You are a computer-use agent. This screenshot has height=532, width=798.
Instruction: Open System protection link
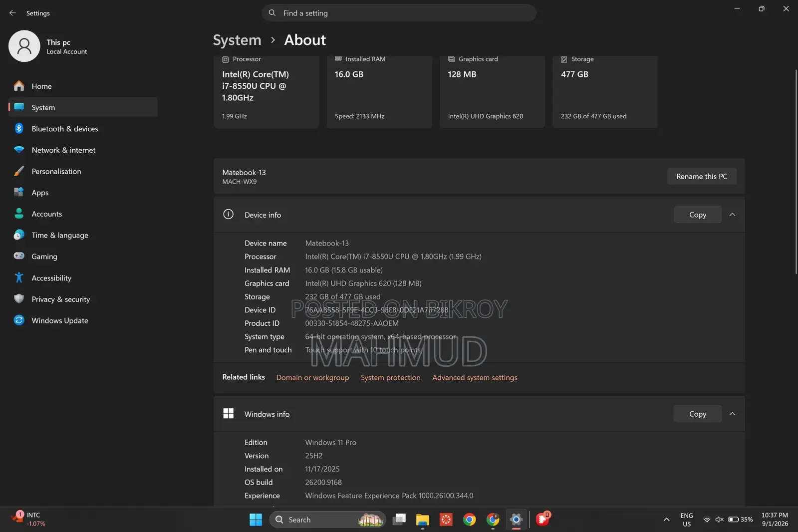(x=390, y=377)
